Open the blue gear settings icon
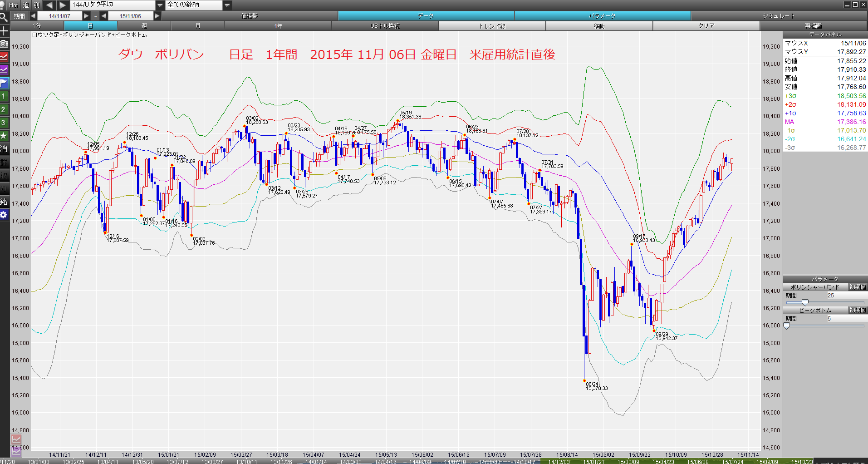868x464 pixels. coord(4,215)
